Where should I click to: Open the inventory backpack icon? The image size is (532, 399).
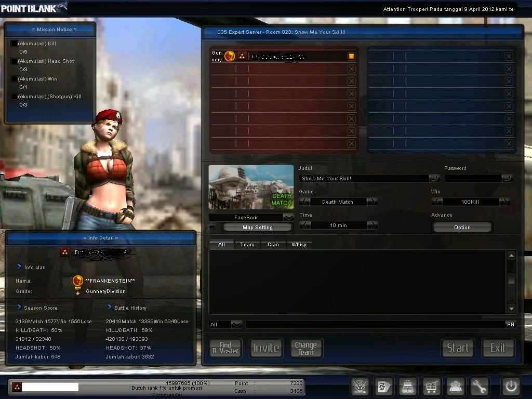point(407,386)
